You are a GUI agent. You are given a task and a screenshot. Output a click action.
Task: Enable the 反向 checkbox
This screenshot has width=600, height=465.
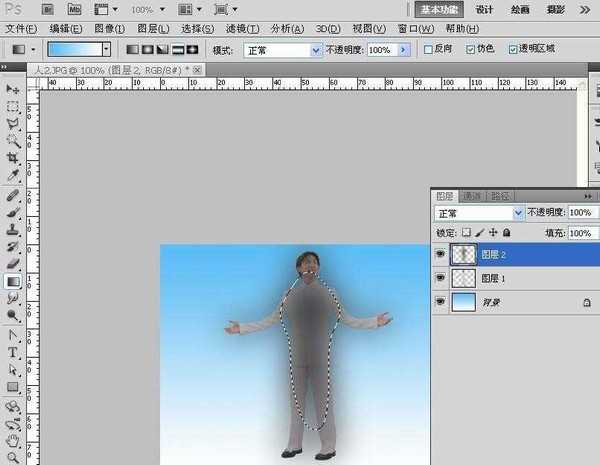pos(430,49)
